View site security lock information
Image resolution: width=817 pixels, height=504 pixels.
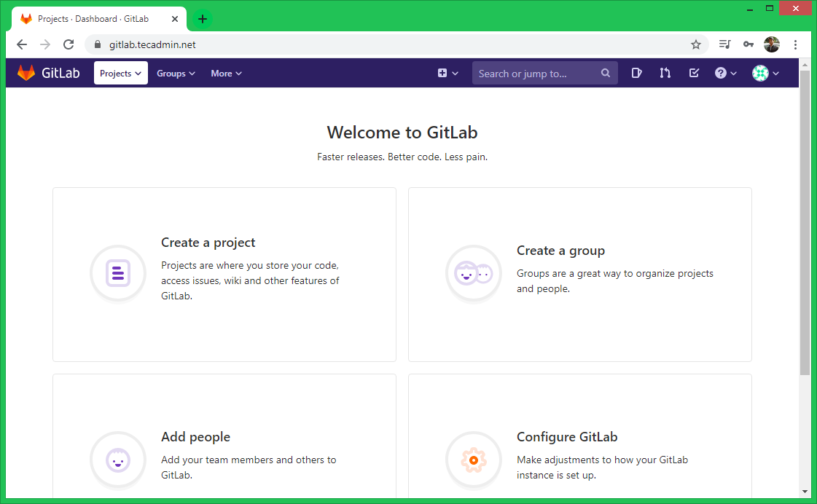[x=98, y=44]
